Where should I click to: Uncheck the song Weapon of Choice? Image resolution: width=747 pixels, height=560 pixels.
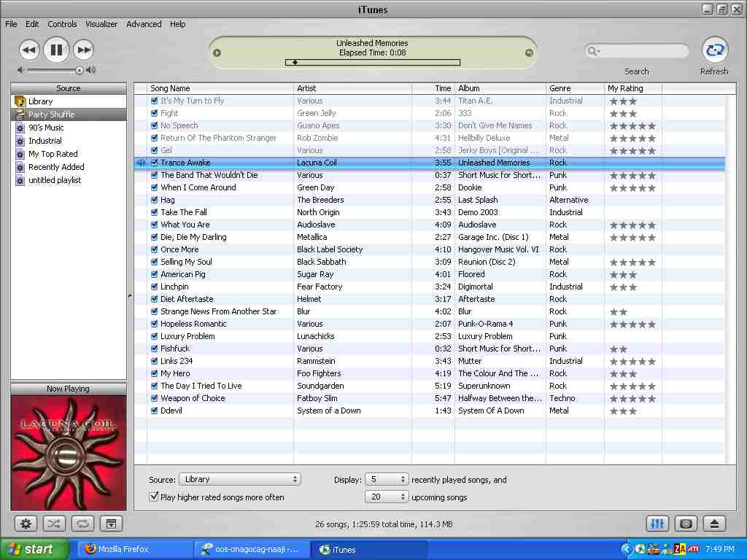[x=154, y=398]
